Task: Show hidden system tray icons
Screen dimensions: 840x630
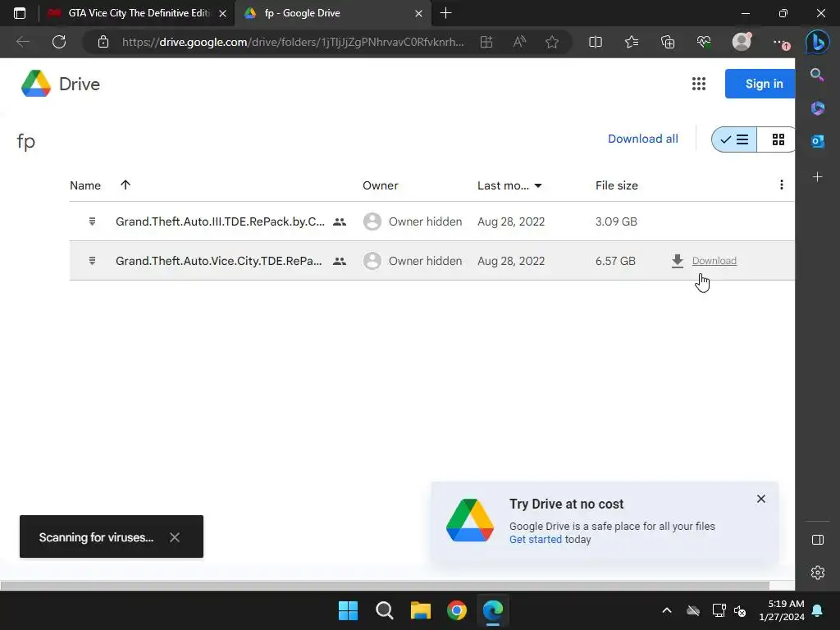Action: pos(666,610)
